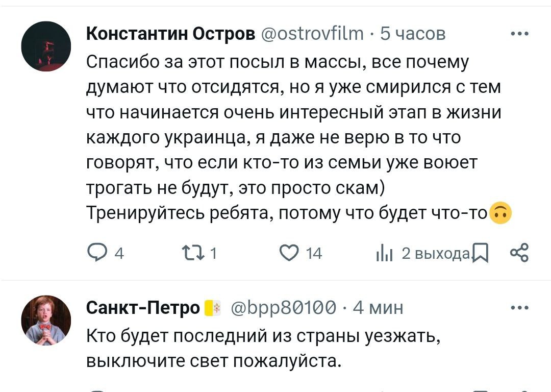Open more options for Санкт-Петро's tweet

519,308
